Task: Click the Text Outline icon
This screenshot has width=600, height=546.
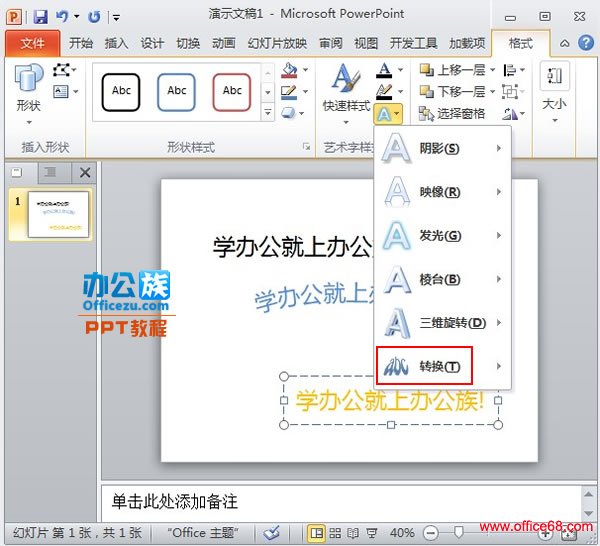Action: 384,92
